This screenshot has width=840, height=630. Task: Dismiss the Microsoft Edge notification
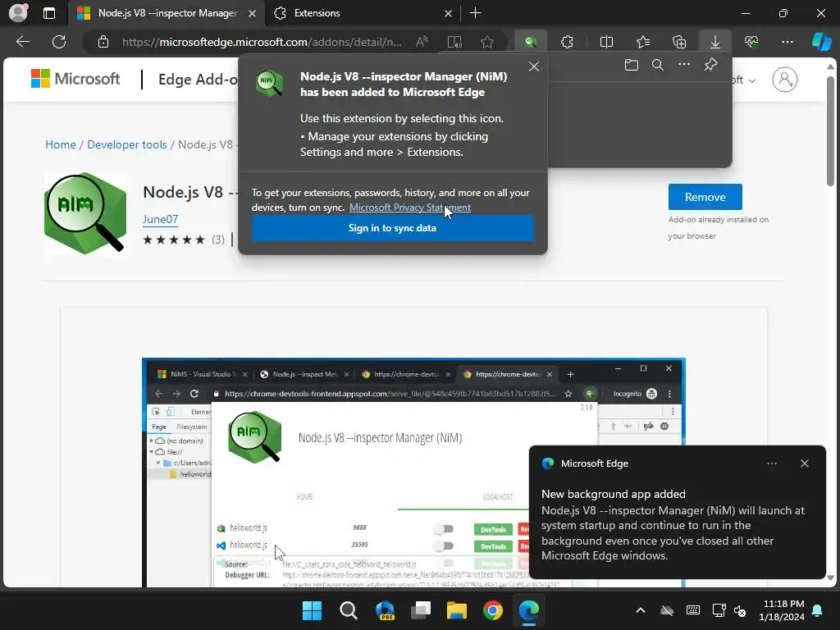[804, 463]
